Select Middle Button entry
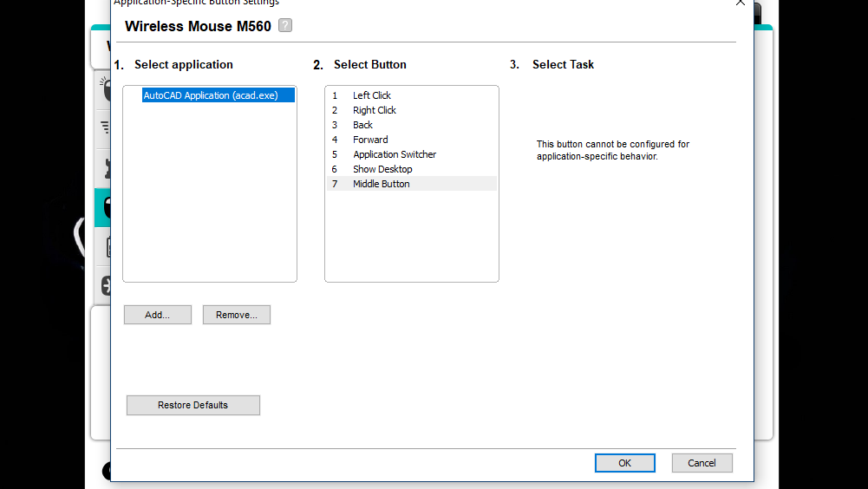Screen dimensions: 868x489 click(x=412, y=183)
